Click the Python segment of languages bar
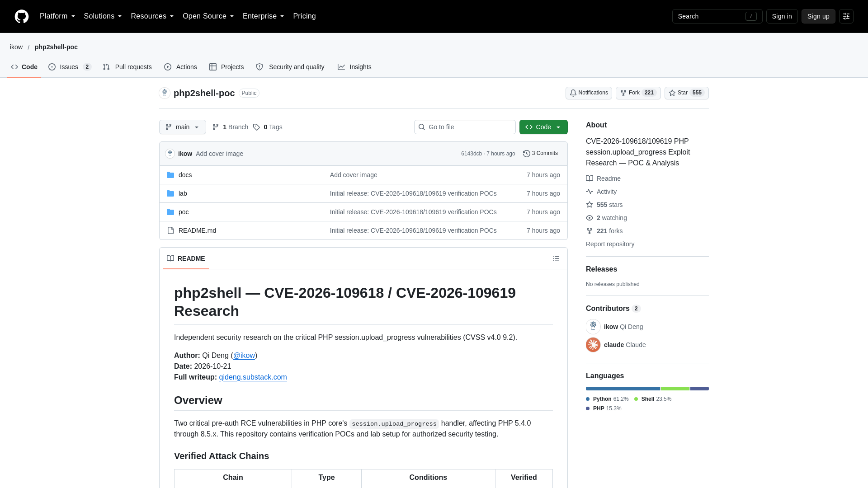The image size is (868, 488). [x=623, y=389]
